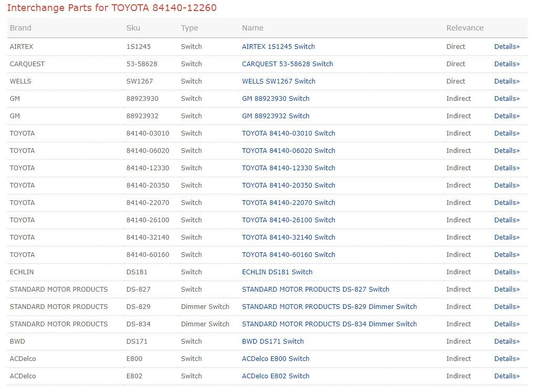Screen dimensions: 536x392
Task: Open the TOYOTA 84140-06020 Switch link
Action: tap(288, 151)
